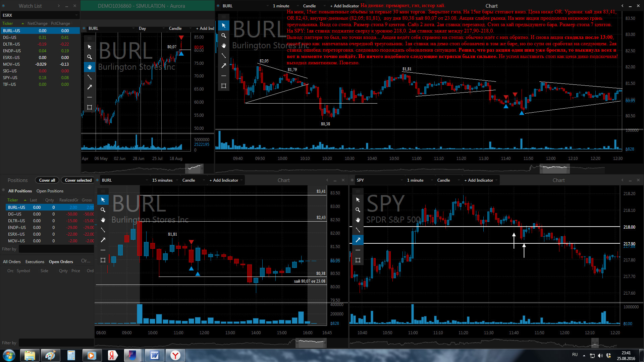The image size is (644, 362).
Task: Click range navigator handle under BURL Day chart
Action: click(x=194, y=168)
